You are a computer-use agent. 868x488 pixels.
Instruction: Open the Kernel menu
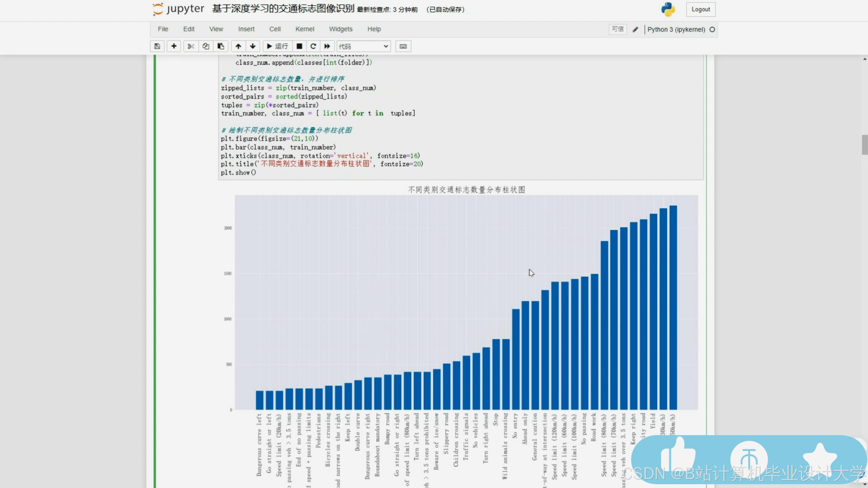click(x=305, y=29)
